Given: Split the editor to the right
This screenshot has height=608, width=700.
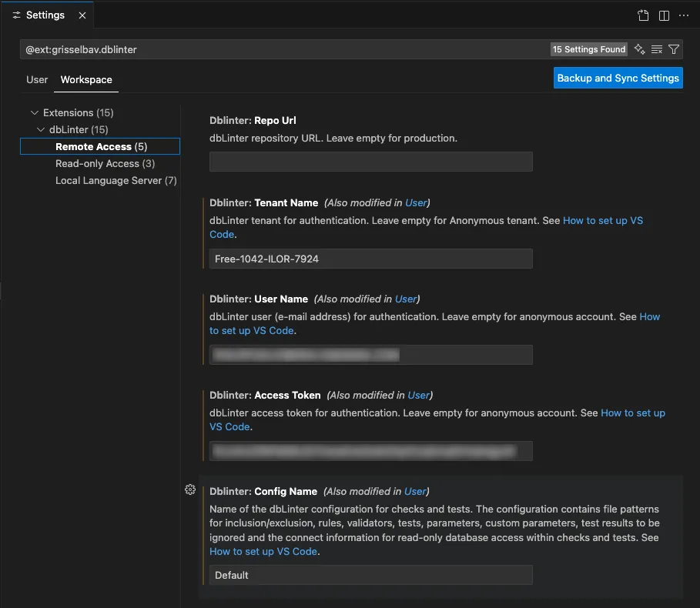Looking at the screenshot, I should click(x=664, y=15).
